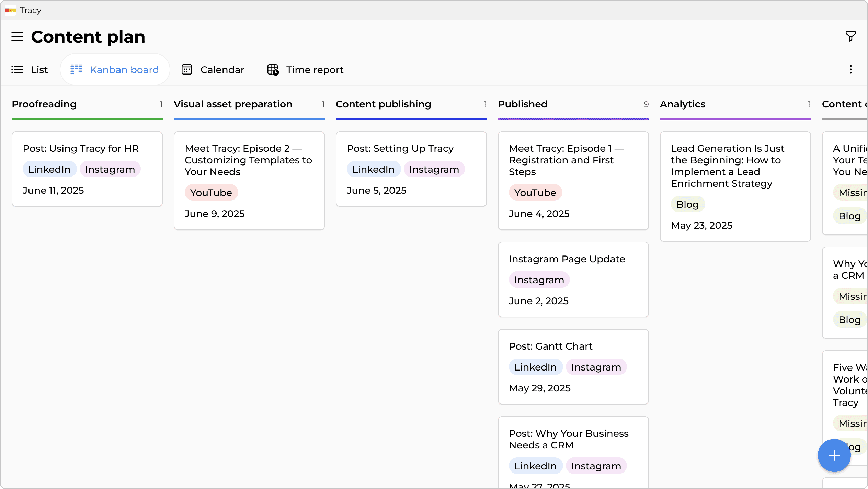Select the Kanban board tab

(115, 70)
